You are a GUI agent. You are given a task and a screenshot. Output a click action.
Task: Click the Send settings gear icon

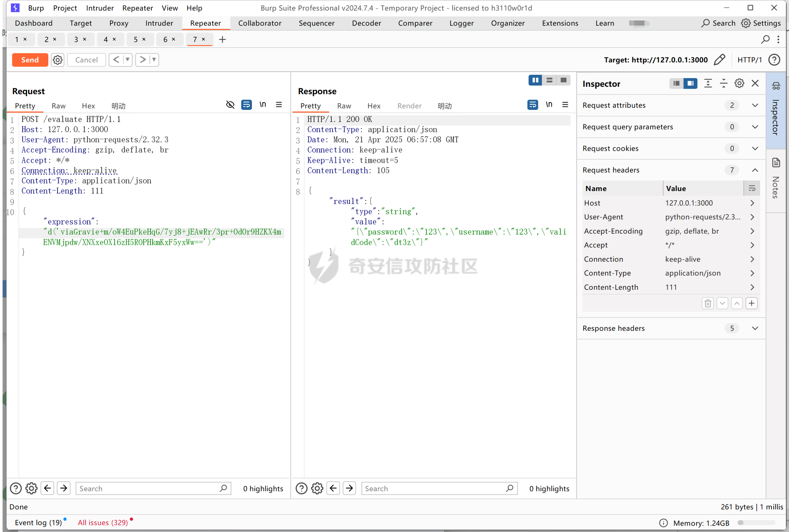coord(58,60)
